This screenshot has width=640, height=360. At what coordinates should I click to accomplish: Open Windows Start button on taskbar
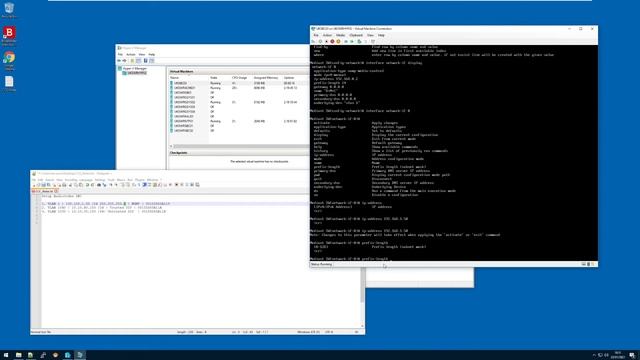click(x=6, y=355)
